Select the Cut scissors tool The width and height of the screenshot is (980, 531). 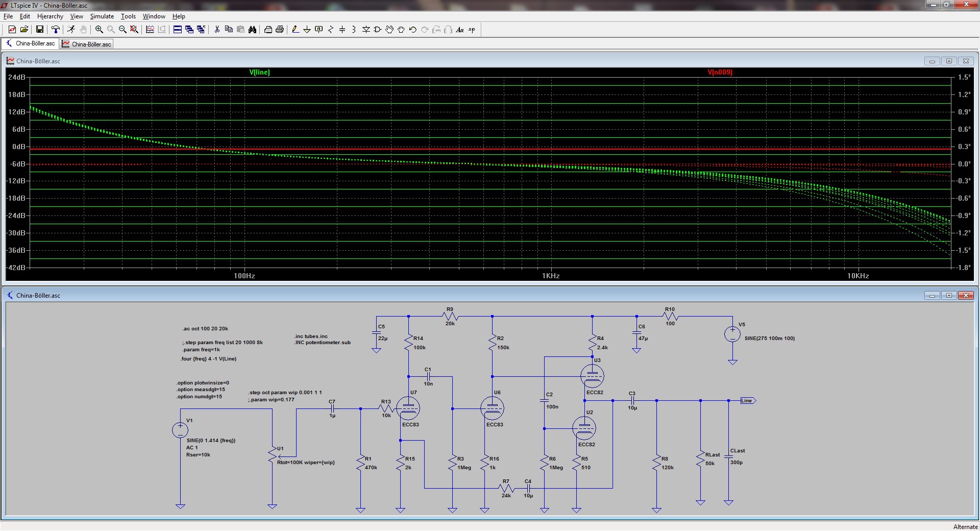[x=217, y=30]
